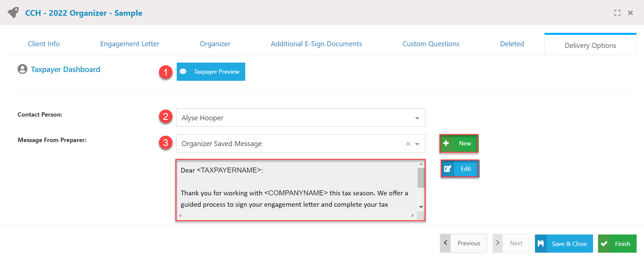Open the Taxpayer Dashboard link

65,69
